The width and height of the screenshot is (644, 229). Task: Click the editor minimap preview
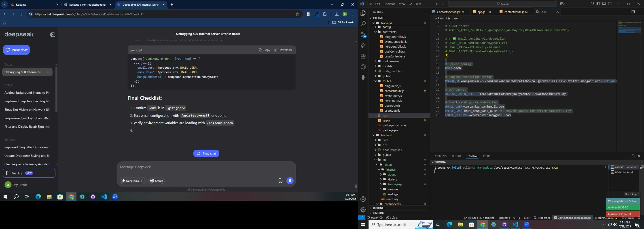click(629, 27)
